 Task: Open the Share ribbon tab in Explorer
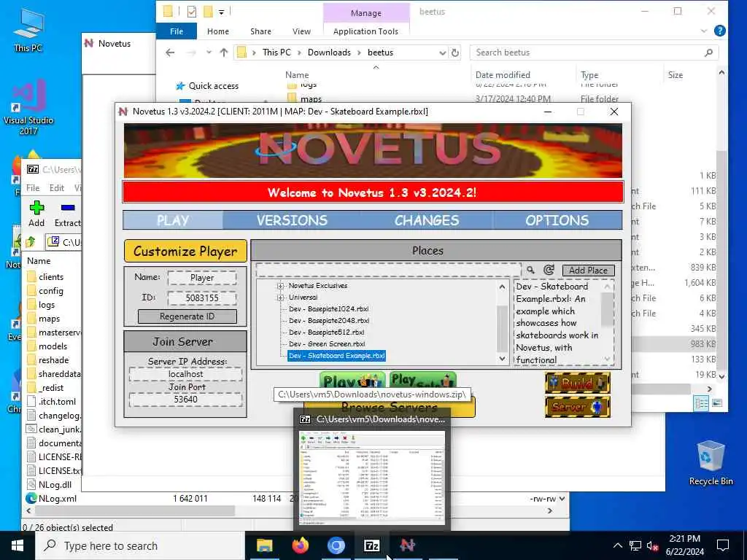click(x=260, y=31)
